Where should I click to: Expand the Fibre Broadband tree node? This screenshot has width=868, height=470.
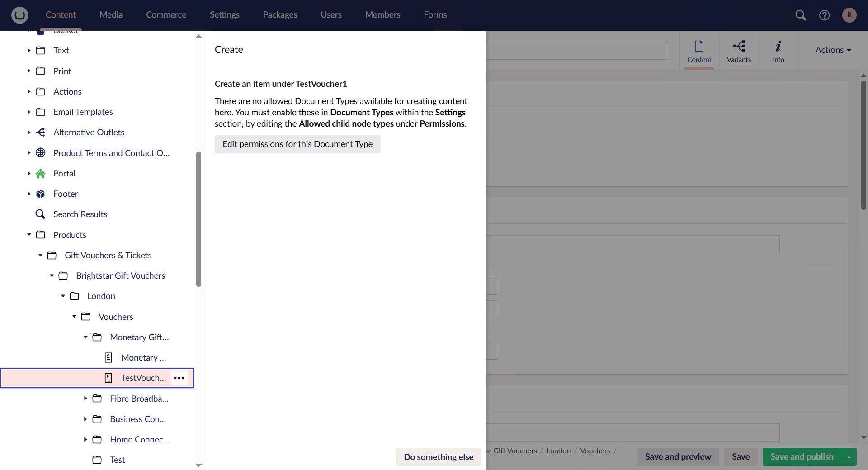pos(85,399)
